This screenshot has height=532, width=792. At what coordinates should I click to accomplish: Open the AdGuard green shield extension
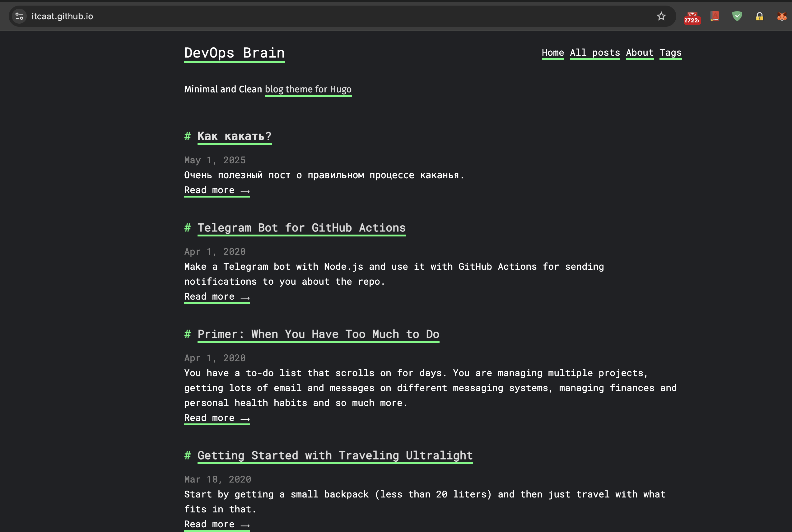pyautogui.click(x=737, y=16)
